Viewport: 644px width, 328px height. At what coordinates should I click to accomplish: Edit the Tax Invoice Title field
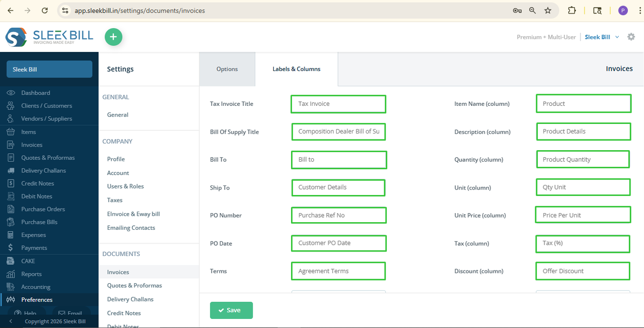(x=338, y=104)
